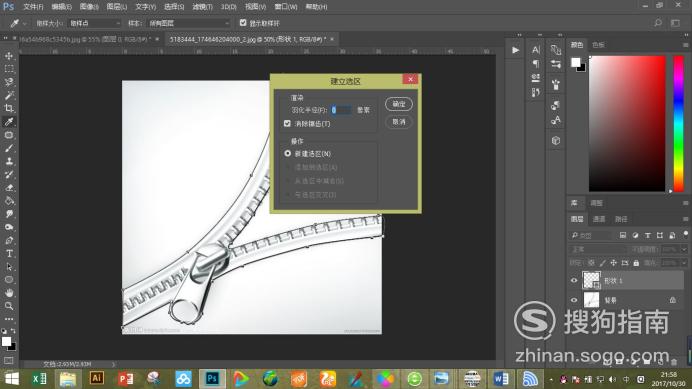Select the Move tool

coord(9,56)
